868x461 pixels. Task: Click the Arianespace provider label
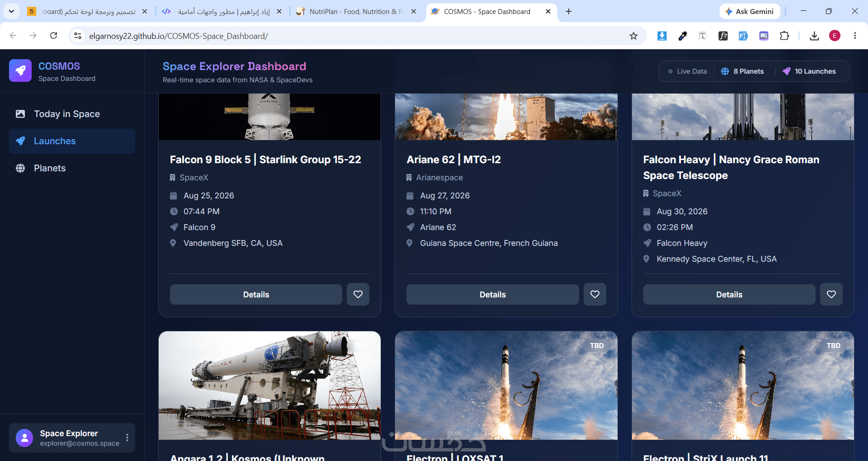click(439, 178)
